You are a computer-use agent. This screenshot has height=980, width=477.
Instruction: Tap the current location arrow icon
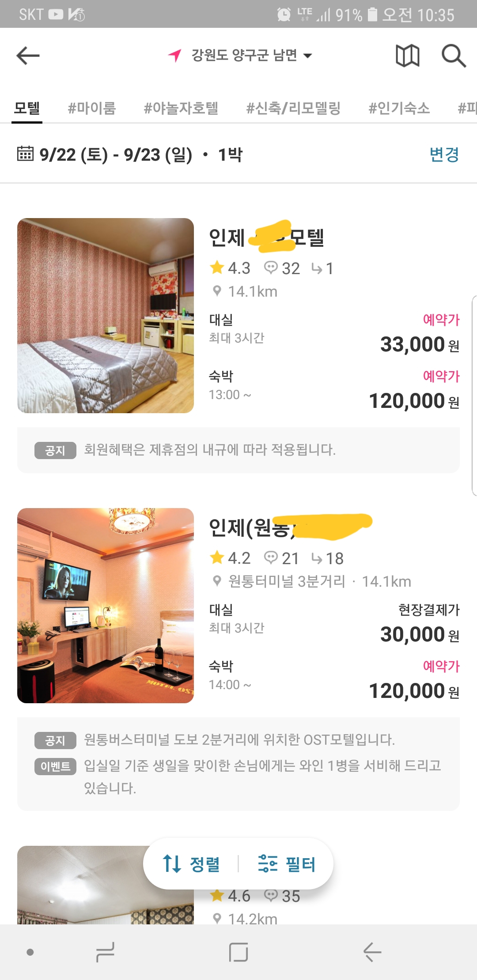tap(175, 55)
